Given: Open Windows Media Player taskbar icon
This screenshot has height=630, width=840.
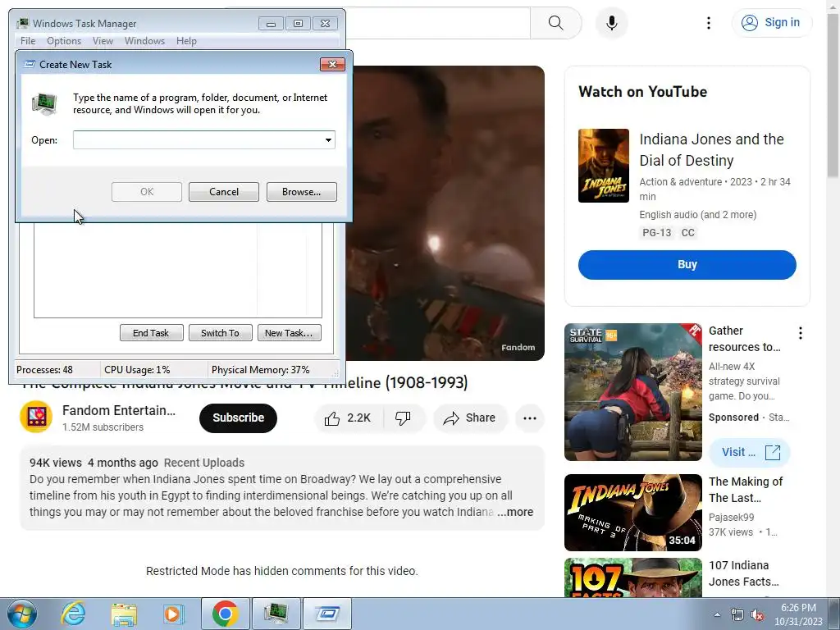Looking at the screenshot, I should (x=173, y=614).
